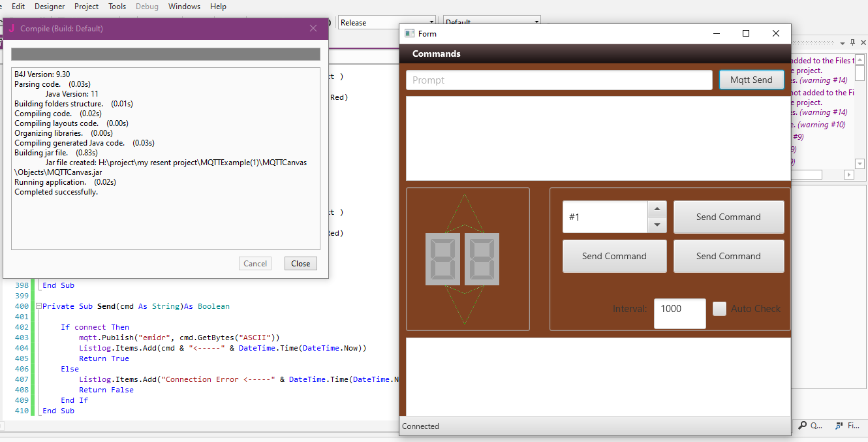
Task: Open the Tools menu
Action: coord(117,7)
